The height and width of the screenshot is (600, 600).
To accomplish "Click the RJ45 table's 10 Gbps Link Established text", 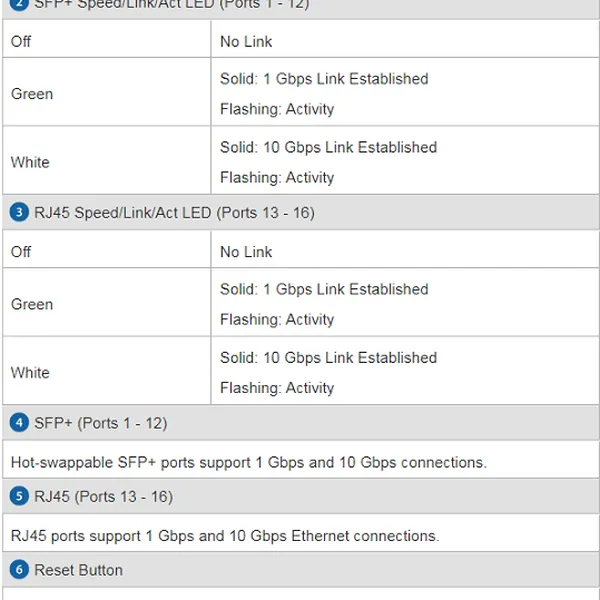I will 328,358.
